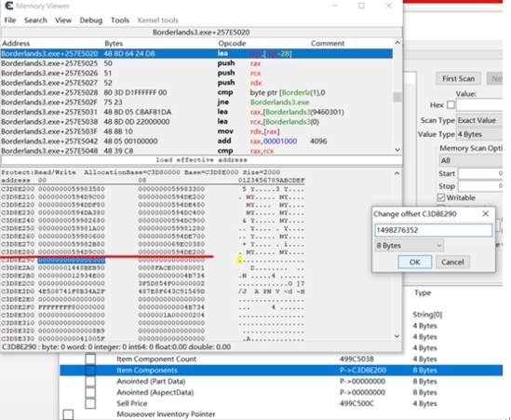
Task: Close the Change offset dialog
Action: pyautogui.click(x=485, y=214)
